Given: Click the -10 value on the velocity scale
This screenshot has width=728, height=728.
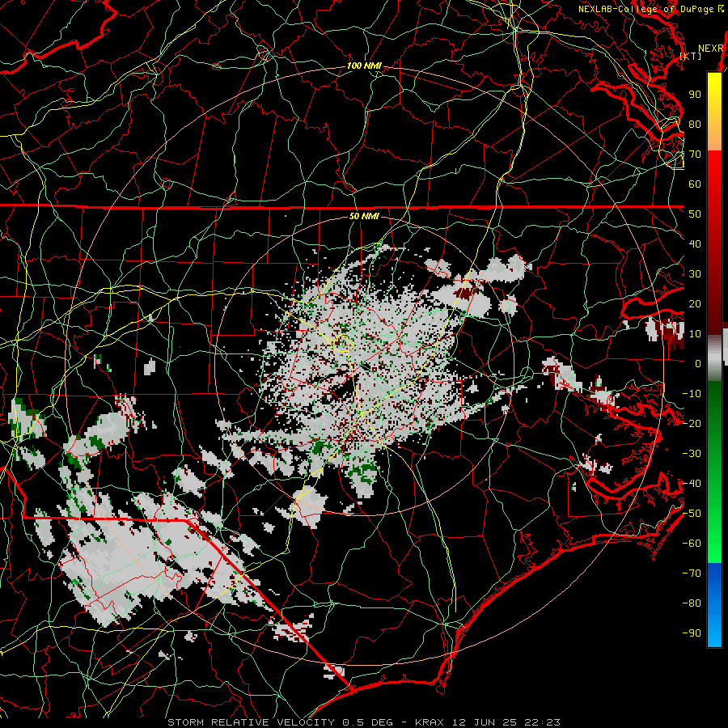Looking at the screenshot, I should (x=692, y=394).
